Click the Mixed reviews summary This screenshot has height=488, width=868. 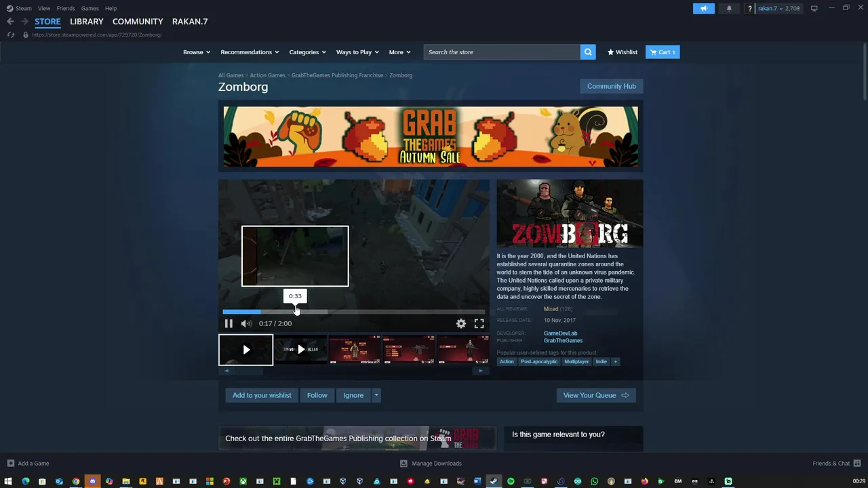pyautogui.click(x=551, y=309)
